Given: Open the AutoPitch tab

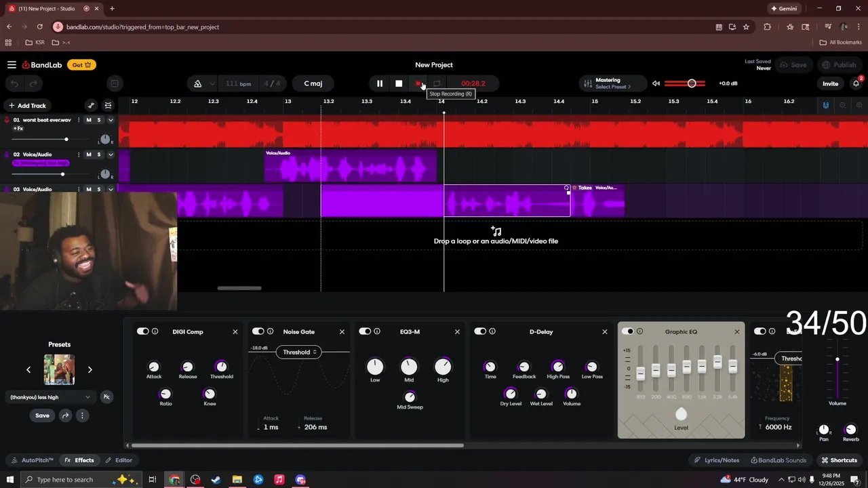Looking at the screenshot, I should (33, 460).
